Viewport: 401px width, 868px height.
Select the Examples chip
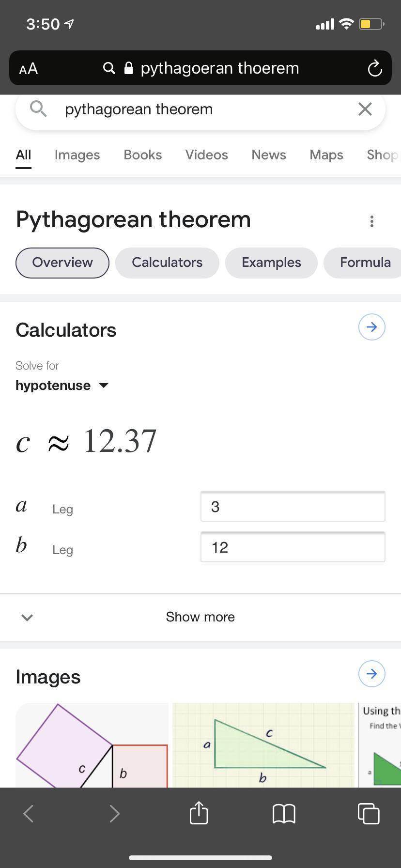pos(271,263)
